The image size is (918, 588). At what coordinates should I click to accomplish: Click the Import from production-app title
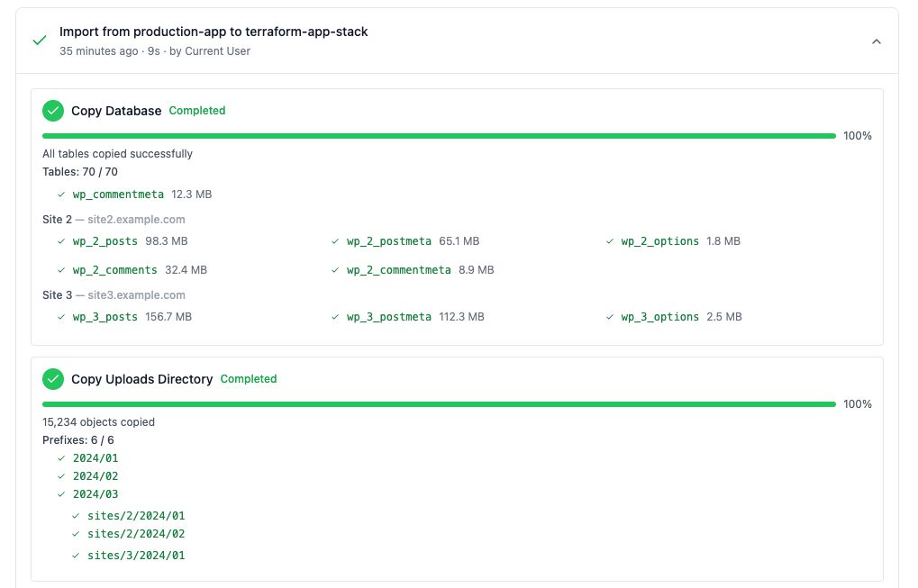point(214,32)
